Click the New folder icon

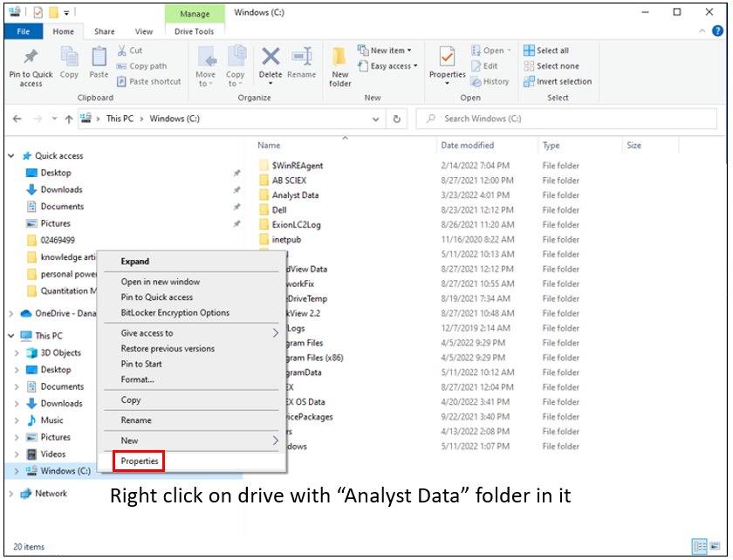(339, 58)
